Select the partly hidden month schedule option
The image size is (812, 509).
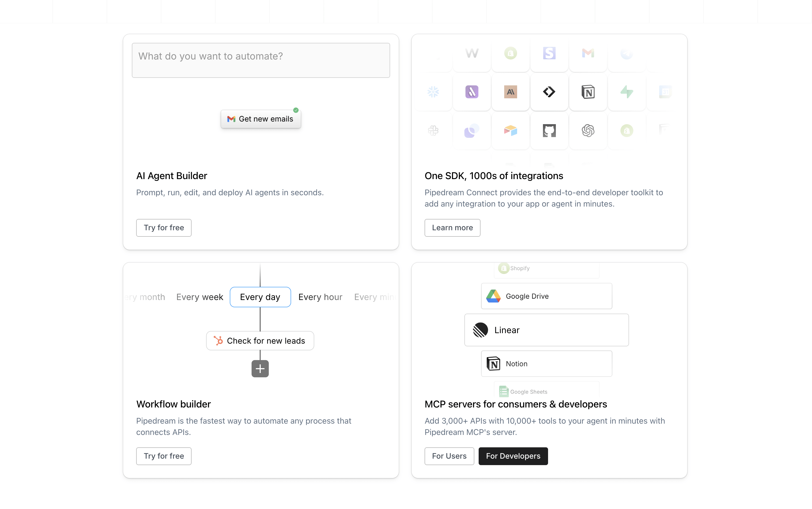tap(145, 297)
